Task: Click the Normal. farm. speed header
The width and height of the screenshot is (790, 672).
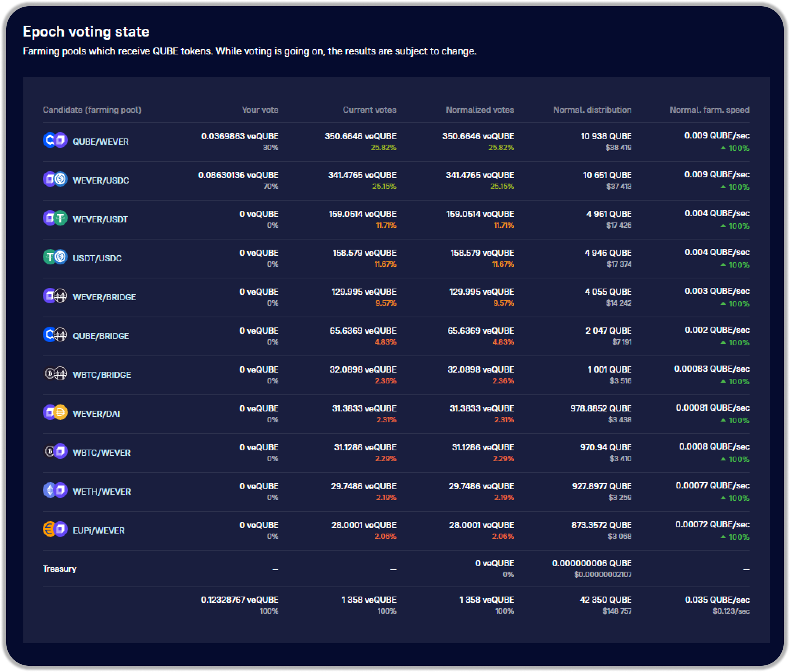Action: coord(710,110)
